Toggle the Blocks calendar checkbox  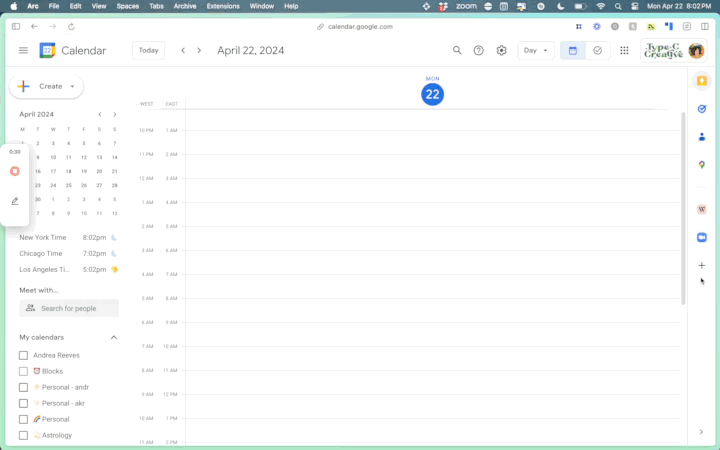click(x=24, y=371)
